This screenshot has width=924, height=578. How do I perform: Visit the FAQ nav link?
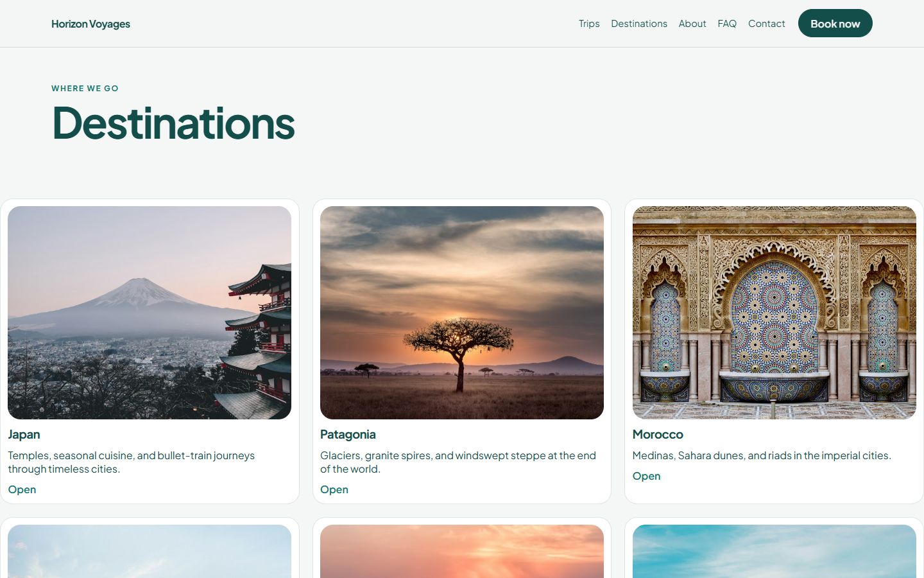point(727,24)
